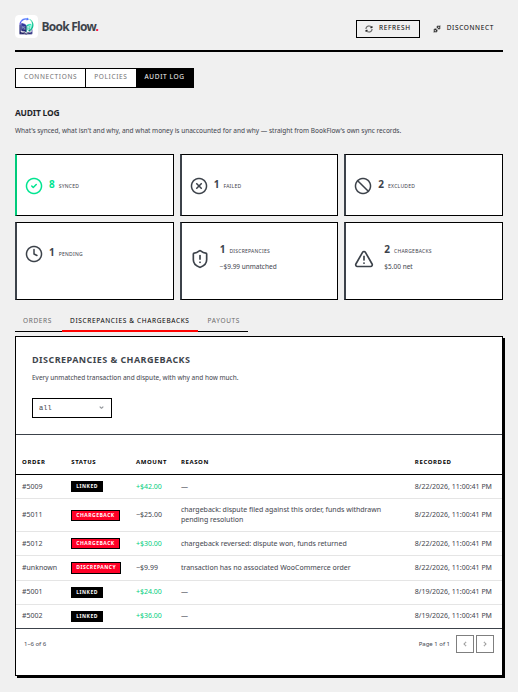Click the Linked badge for #5002

pyautogui.click(x=87, y=616)
